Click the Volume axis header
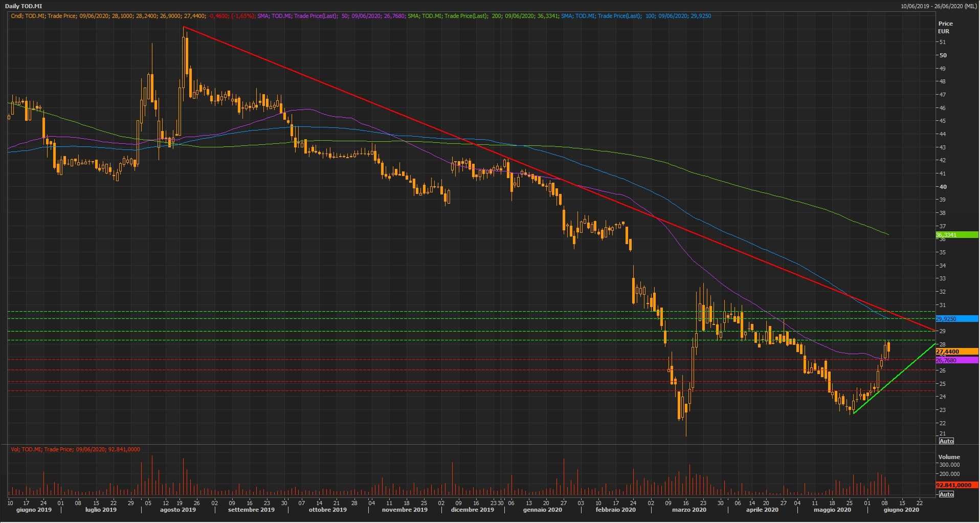The width and height of the screenshot is (980, 523). pos(949,457)
